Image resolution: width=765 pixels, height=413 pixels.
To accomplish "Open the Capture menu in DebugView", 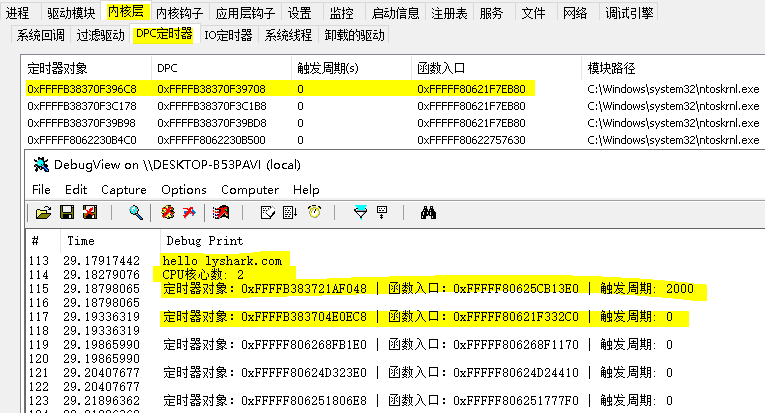I will coord(123,190).
